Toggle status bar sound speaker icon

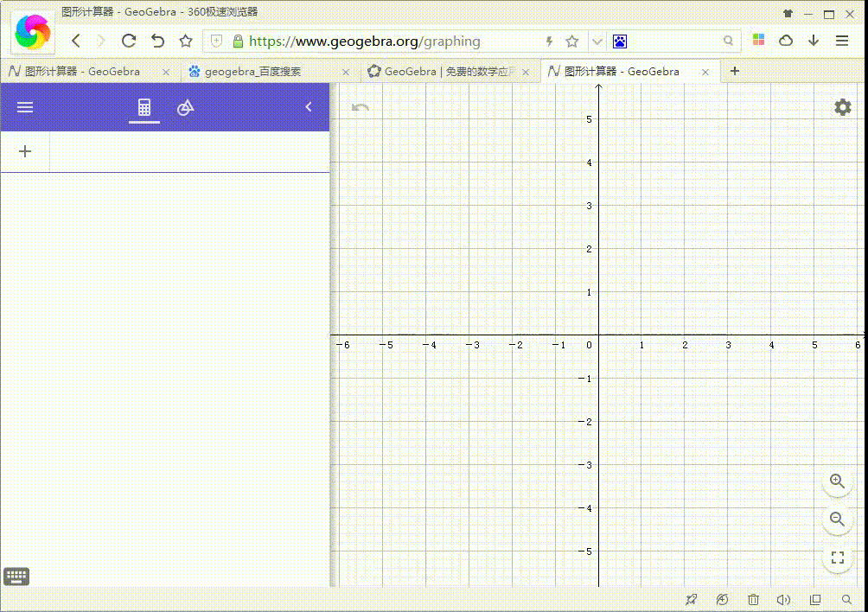tap(783, 599)
